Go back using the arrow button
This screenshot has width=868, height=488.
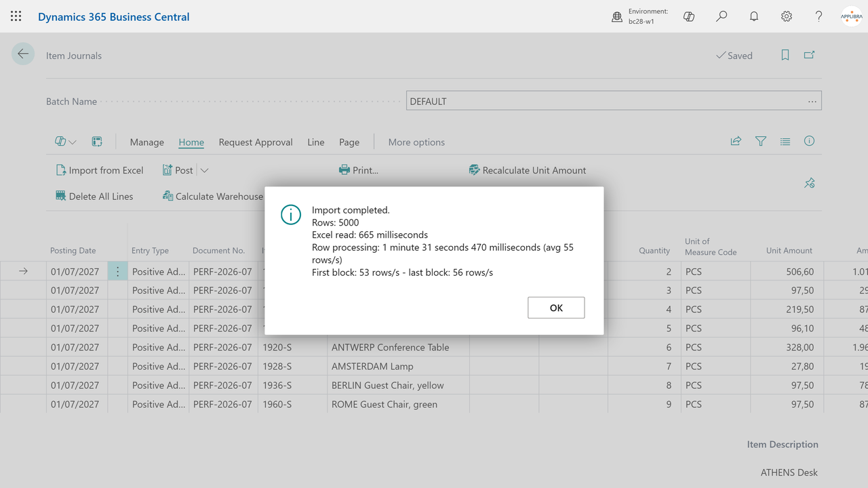click(23, 54)
